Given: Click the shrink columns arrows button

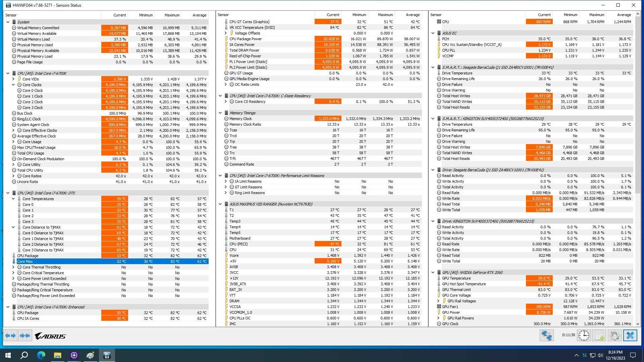Looking at the screenshot, I should [25, 336].
